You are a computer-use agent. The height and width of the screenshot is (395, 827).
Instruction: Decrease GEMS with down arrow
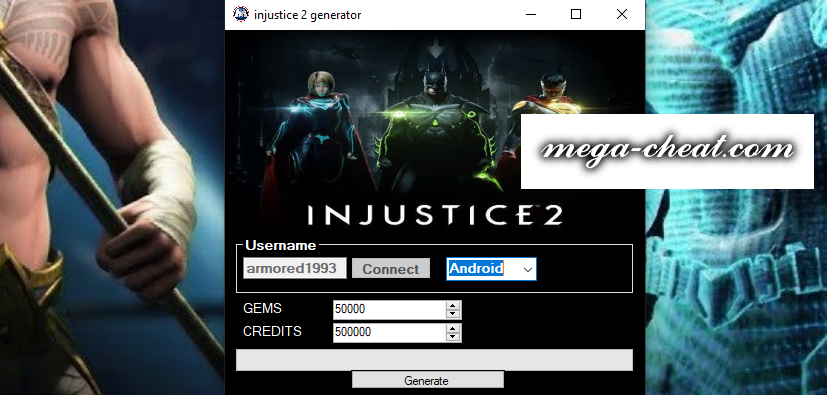(453, 314)
